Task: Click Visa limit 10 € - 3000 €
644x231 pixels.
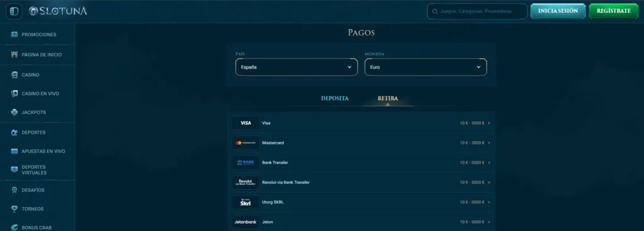Action: [472, 123]
